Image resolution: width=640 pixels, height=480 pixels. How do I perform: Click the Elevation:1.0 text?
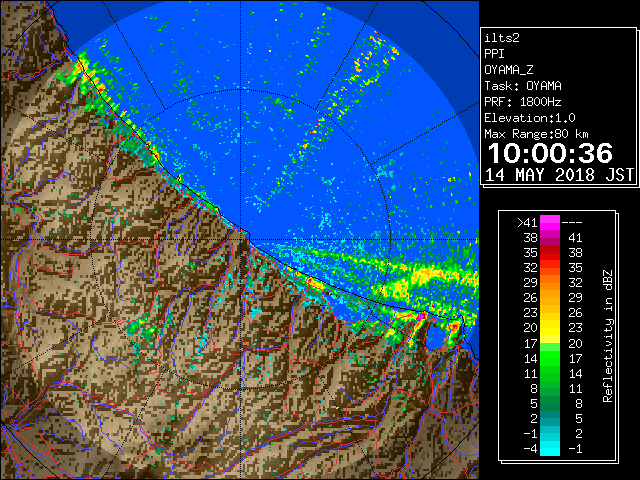[x=530, y=118]
